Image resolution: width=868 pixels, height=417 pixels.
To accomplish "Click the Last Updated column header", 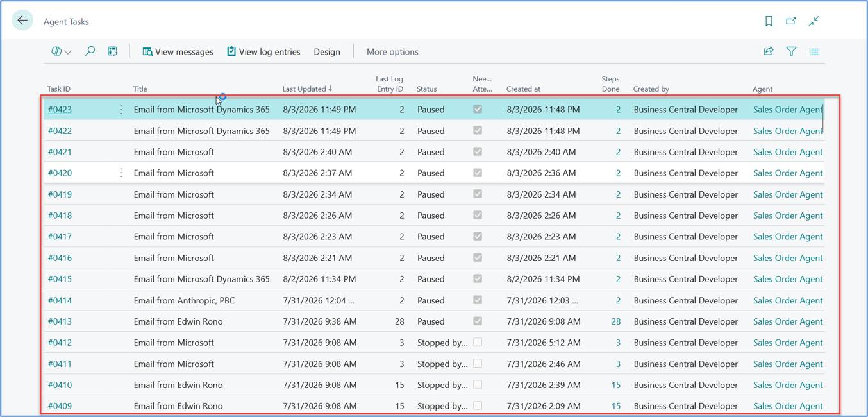I will 307,89.
